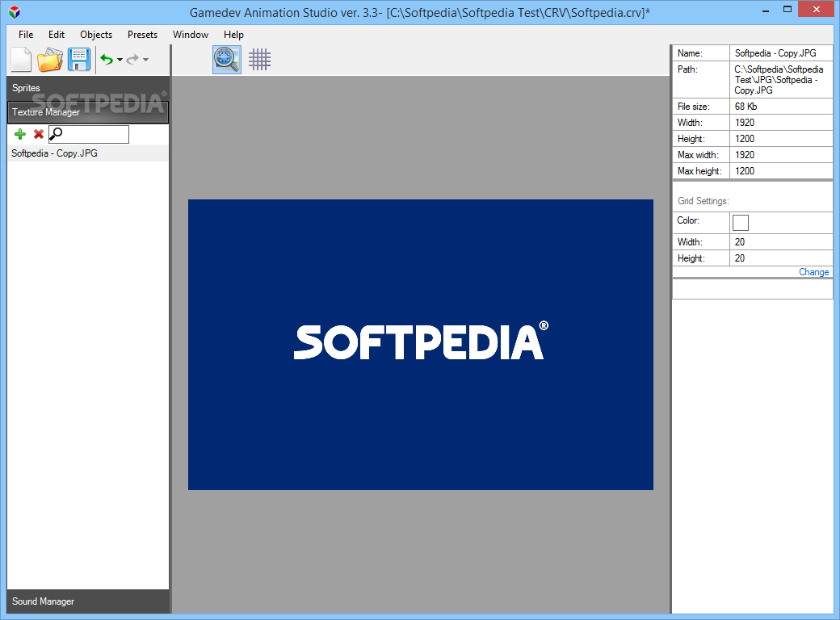Open a project with the folder icon

tap(50, 60)
